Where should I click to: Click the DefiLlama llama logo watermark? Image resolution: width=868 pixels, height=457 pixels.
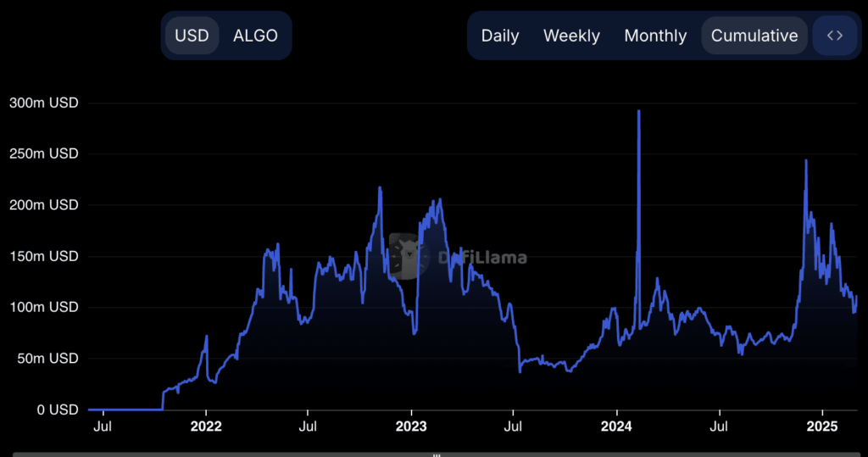coord(408,256)
